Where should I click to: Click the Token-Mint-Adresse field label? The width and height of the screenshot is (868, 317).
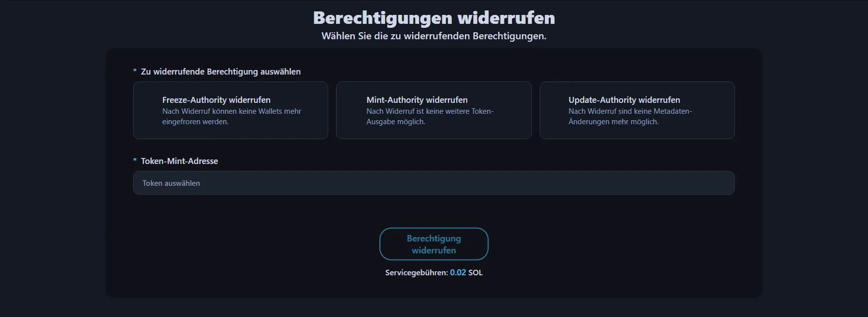click(179, 161)
